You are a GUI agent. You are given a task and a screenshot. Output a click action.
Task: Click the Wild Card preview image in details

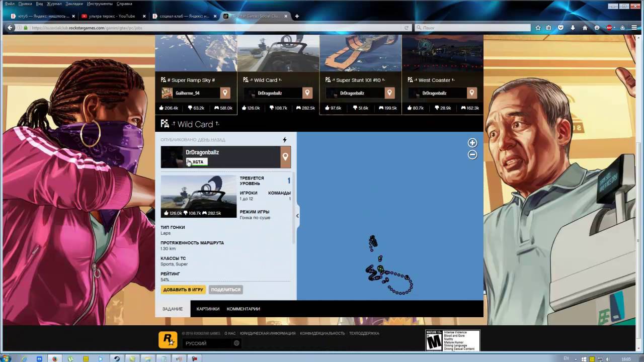click(x=198, y=196)
